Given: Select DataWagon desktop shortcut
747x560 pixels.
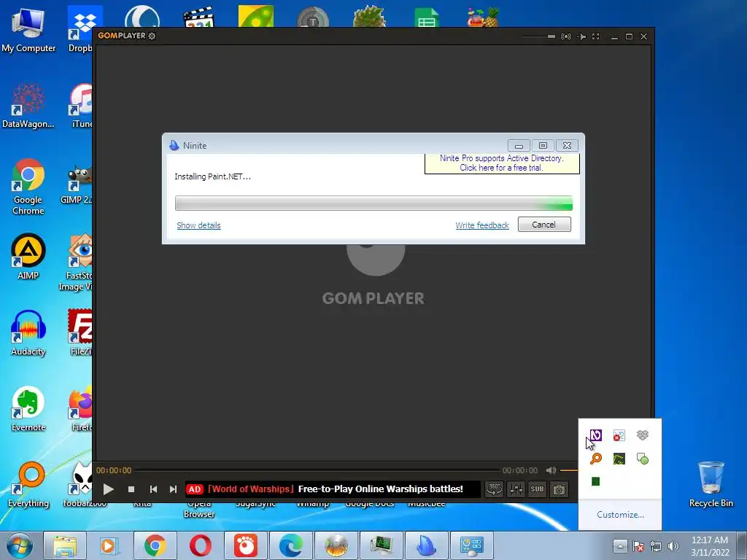Looking at the screenshot, I should pyautogui.click(x=28, y=105).
